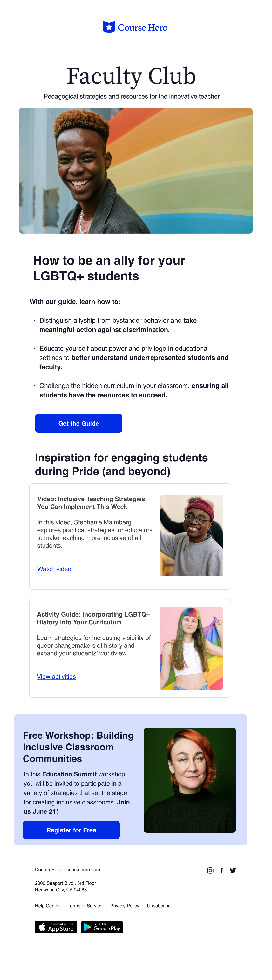Click the Course Hero shield logo
272x980 pixels.
(109, 27)
